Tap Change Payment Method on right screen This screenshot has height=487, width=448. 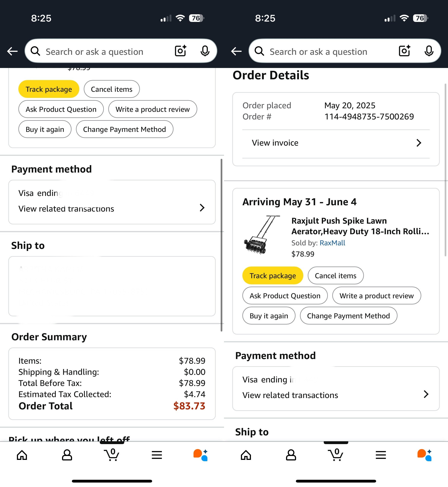click(x=348, y=316)
